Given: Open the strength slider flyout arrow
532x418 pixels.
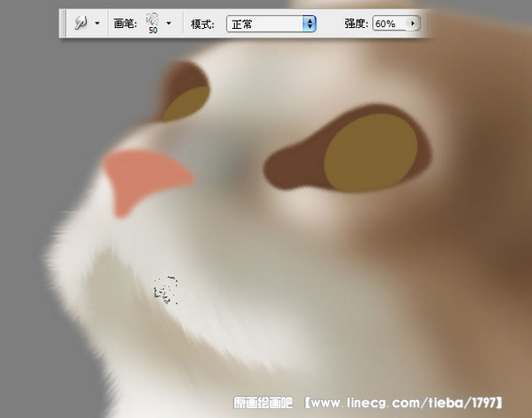Looking at the screenshot, I should [x=413, y=23].
